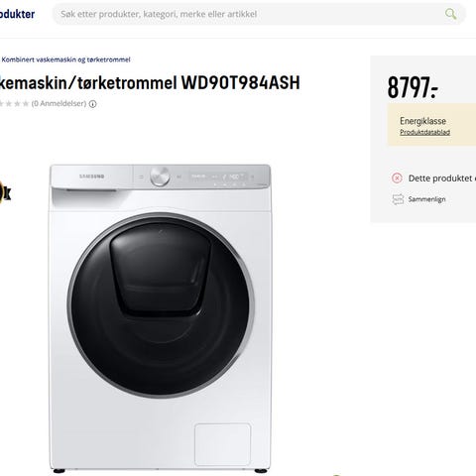Click the produkter menu item in header
Viewport: 476px width, 476px height.
tap(17, 14)
